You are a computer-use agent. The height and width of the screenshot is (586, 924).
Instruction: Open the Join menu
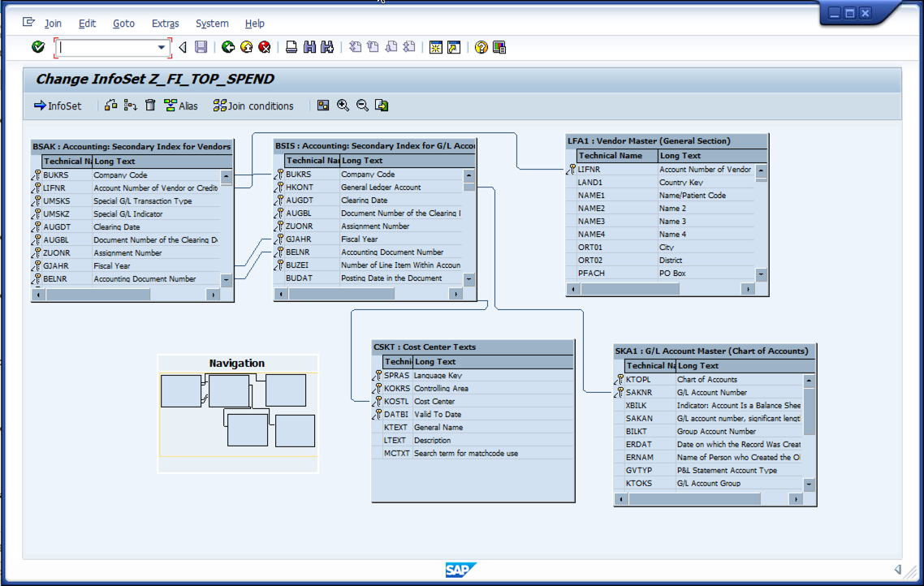pyautogui.click(x=53, y=24)
